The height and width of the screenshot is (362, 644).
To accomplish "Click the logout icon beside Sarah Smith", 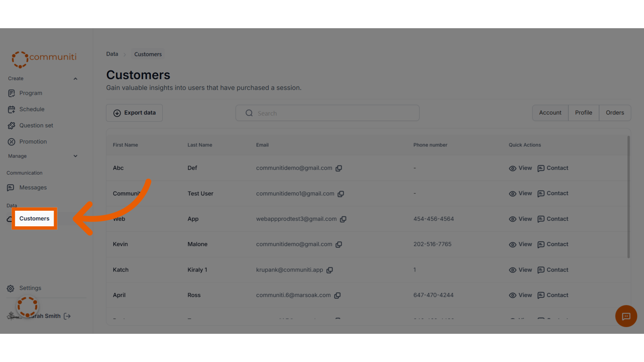I will coord(67,316).
